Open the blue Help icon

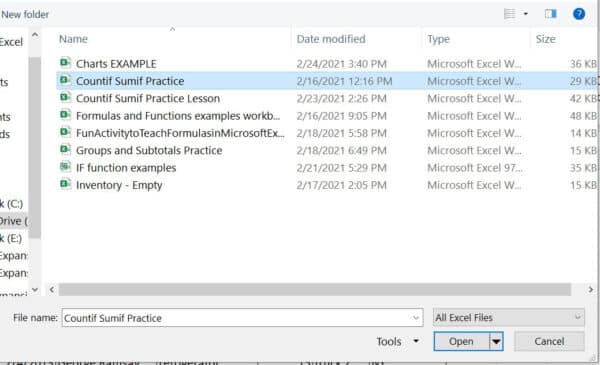(x=579, y=14)
